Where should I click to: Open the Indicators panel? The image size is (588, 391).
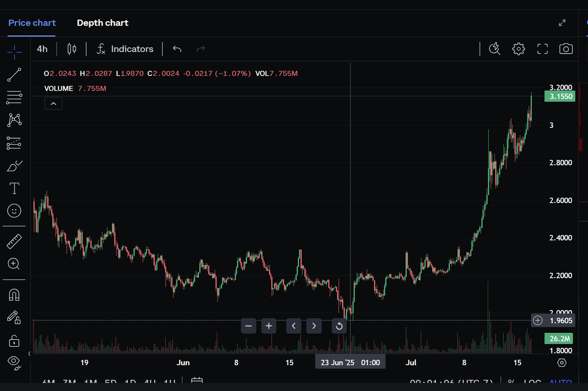pos(125,49)
